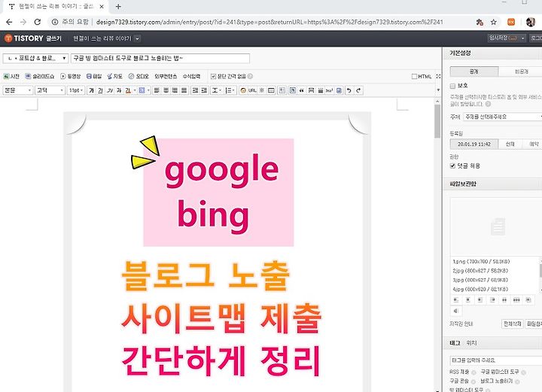This screenshot has width=542, height=392.
Task: Center align the text
Action: coord(166,90)
